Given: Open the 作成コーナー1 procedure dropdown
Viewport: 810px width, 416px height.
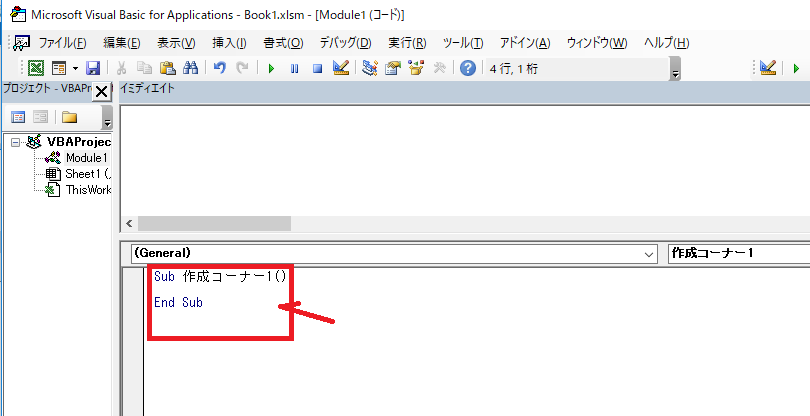Looking at the screenshot, I should click(x=739, y=254).
